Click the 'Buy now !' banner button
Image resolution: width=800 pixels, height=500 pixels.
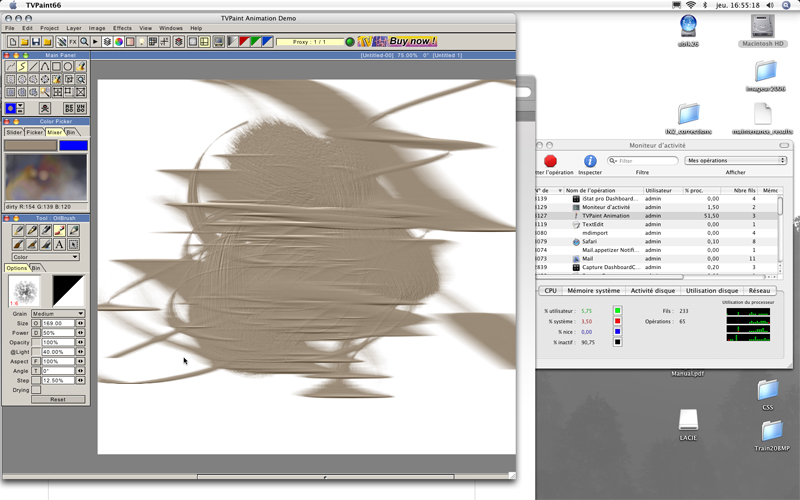[x=397, y=41]
